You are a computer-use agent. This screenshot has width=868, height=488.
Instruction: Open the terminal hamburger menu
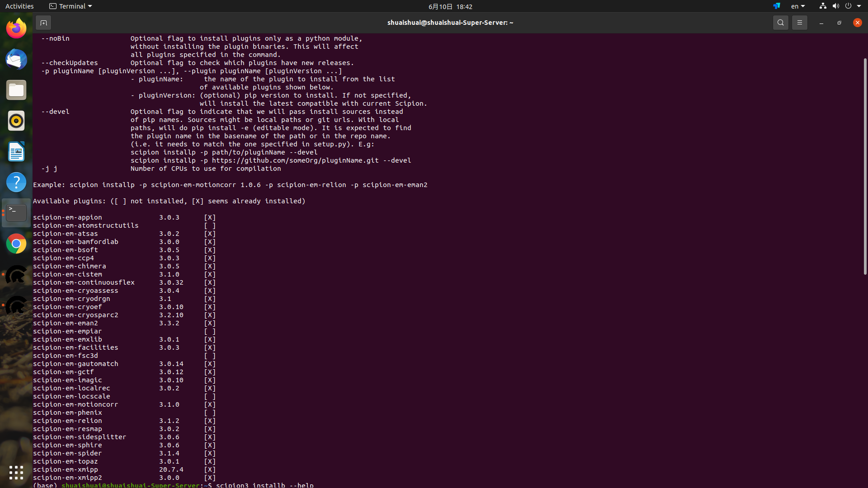point(799,22)
